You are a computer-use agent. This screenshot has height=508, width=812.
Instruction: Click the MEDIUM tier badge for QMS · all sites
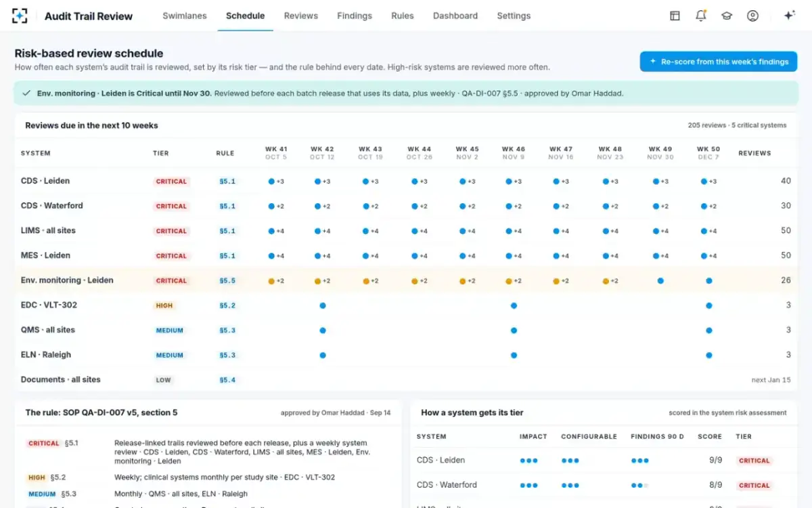click(x=169, y=331)
